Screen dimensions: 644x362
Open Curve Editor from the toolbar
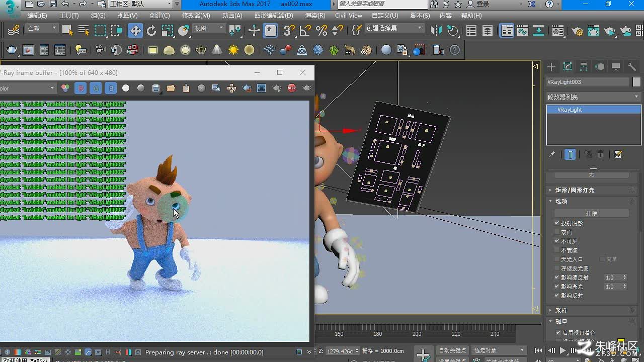tap(523, 31)
